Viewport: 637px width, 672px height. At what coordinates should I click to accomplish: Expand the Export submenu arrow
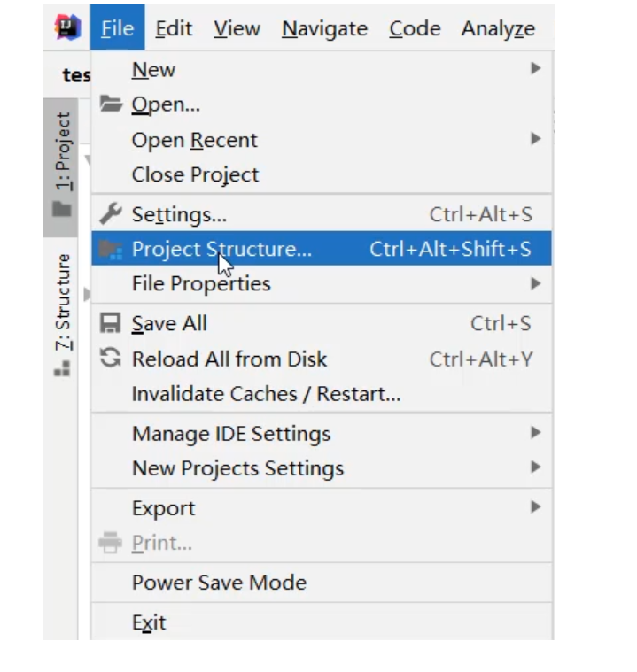(535, 507)
